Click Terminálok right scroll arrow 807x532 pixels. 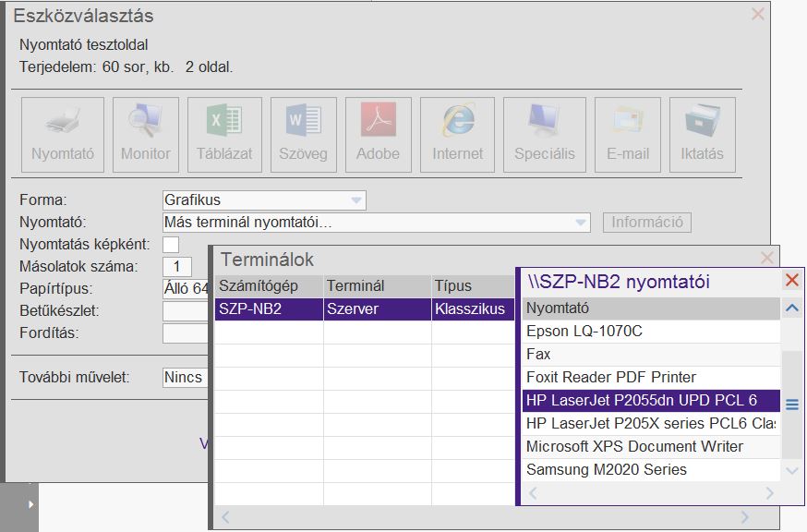pos(745,516)
